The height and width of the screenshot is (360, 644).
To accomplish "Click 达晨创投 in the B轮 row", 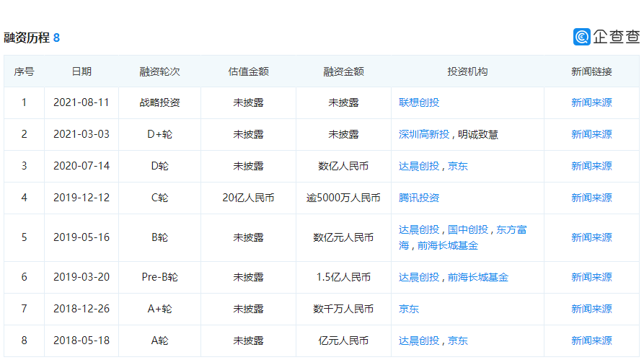I will (419, 229).
